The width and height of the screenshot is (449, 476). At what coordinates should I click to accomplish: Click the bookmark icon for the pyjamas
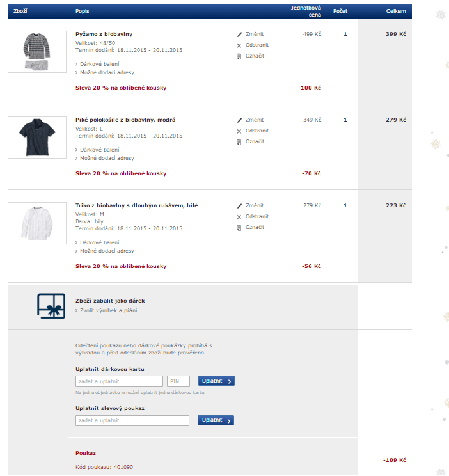(239, 56)
